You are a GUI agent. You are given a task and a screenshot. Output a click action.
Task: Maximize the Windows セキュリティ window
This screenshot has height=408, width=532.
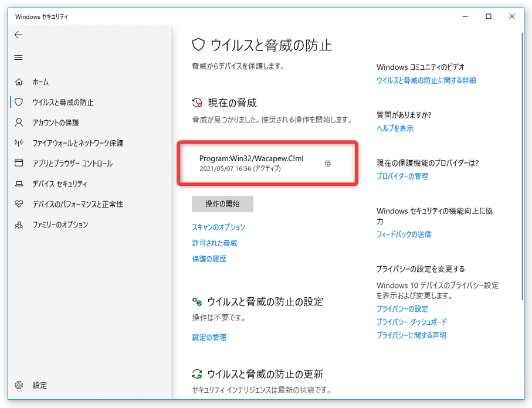click(x=489, y=16)
